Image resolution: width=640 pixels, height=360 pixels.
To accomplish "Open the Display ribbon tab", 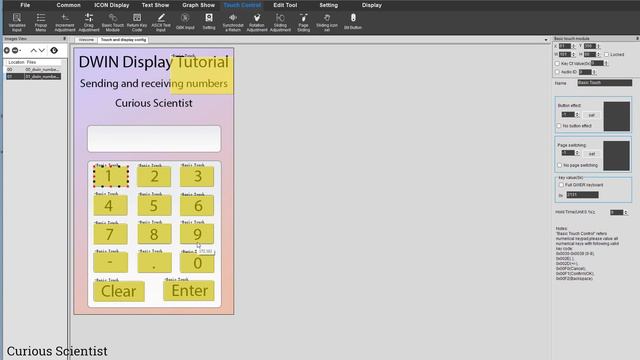I will pos(372,5).
